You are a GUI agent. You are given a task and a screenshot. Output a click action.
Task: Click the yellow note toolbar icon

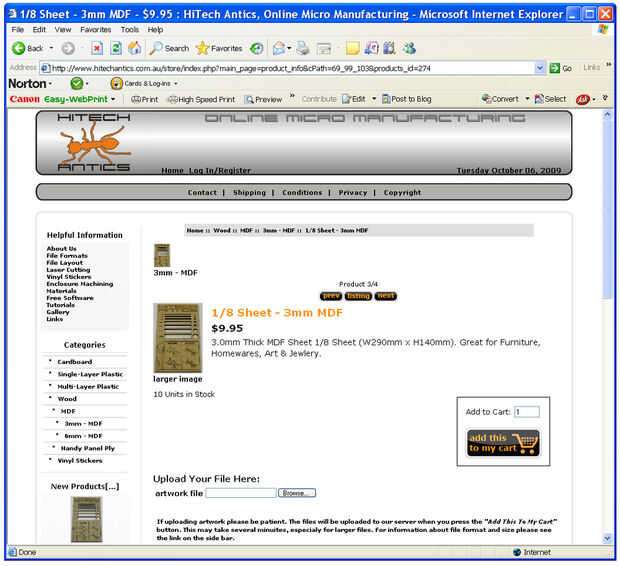[352, 48]
